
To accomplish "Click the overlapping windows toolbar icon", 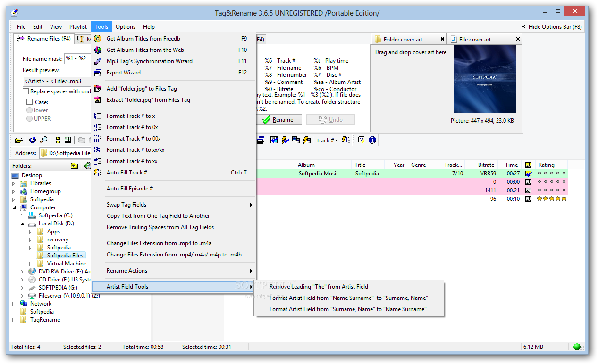I will [296, 140].
